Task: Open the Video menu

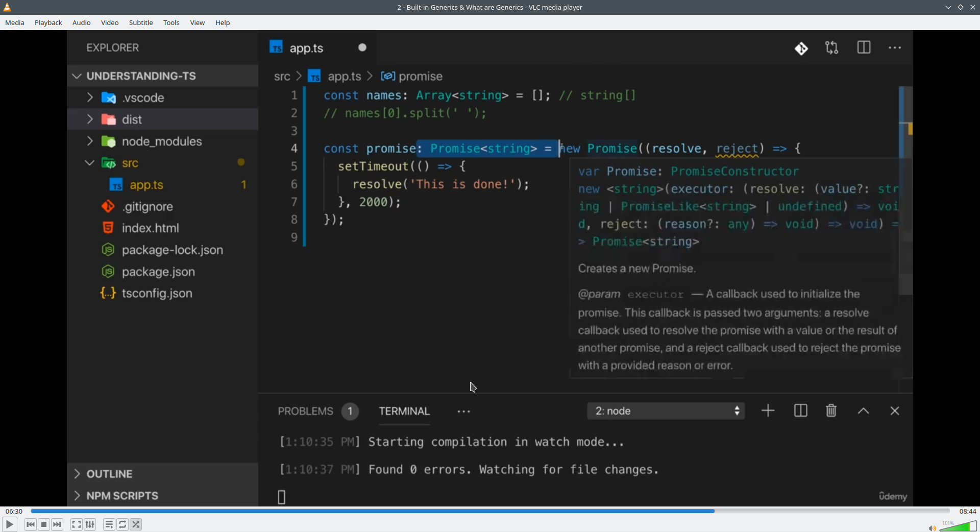Action: [110, 23]
